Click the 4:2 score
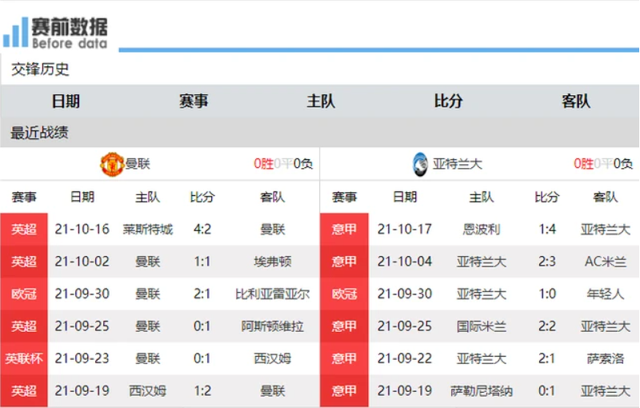Image resolution: width=640 pixels, height=408 pixels. pos(202,229)
